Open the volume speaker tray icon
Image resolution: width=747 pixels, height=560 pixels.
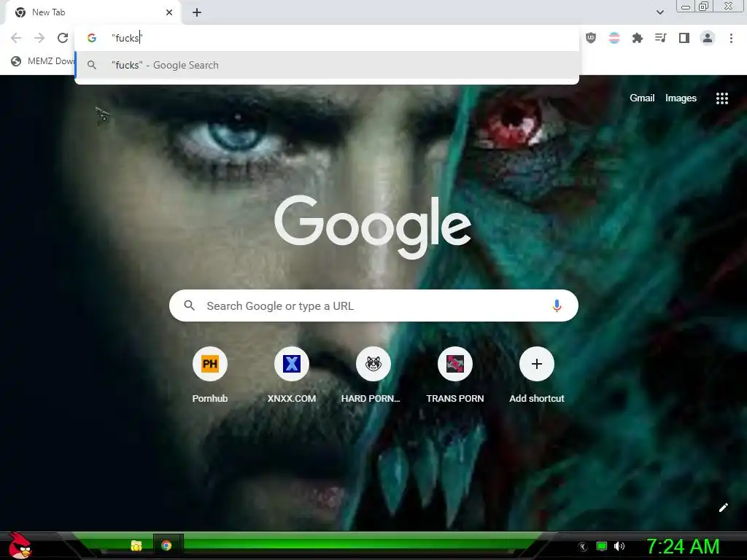coord(619,546)
